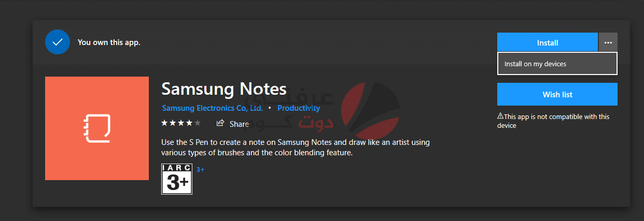Screen dimensions: 644x221
Task: Click the Share icon button
Action: click(233, 124)
